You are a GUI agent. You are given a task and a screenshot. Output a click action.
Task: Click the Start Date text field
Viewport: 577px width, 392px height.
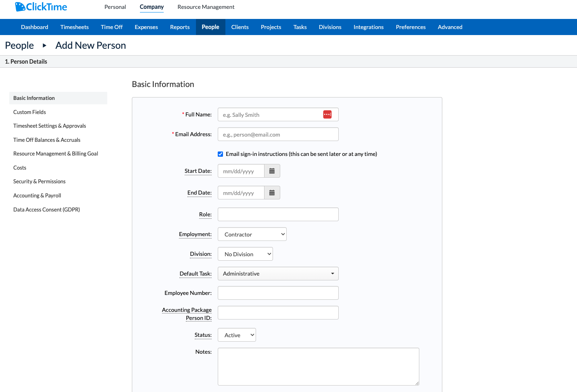pyautogui.click(x=241, y=171)
